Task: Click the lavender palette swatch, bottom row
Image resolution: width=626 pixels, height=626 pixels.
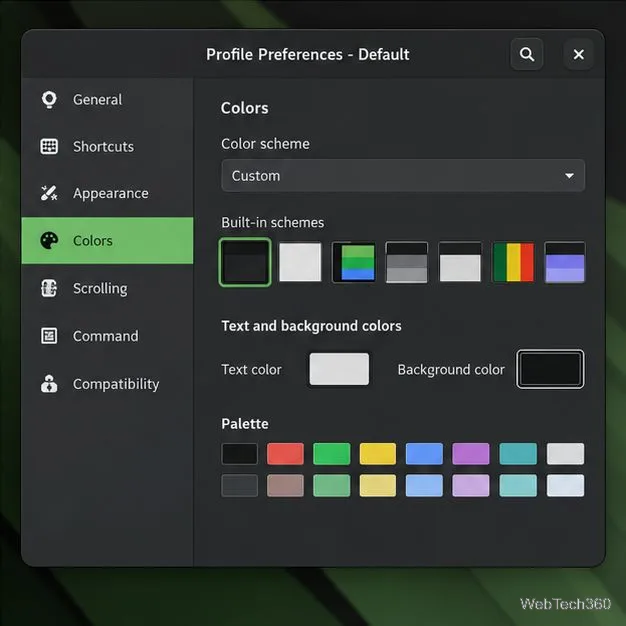Action: click(471, 485)
